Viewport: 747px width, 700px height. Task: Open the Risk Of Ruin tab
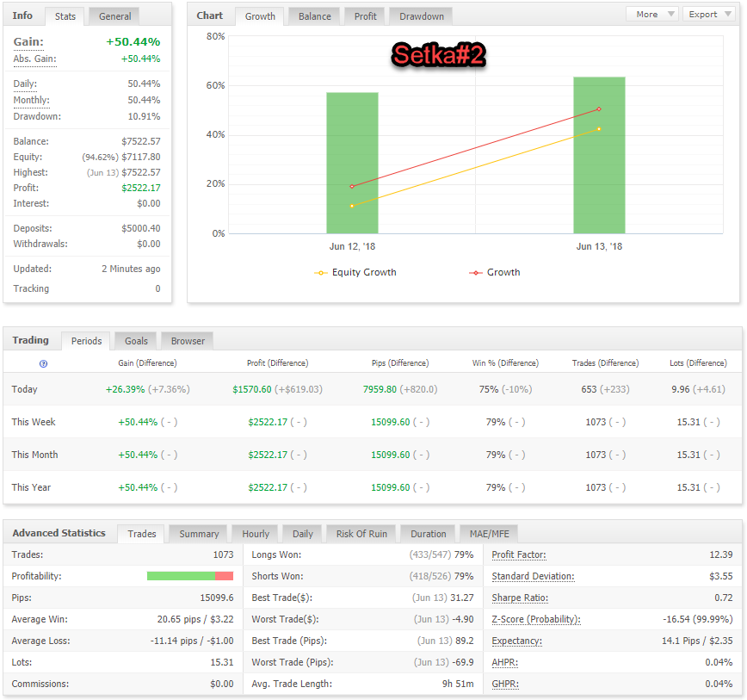pos(361,534)
